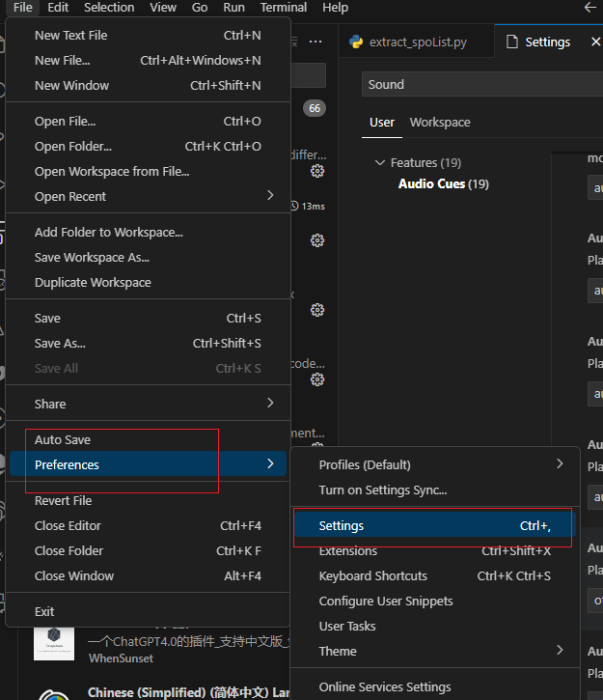
Task: Click manage gear below 'code...' extension
Action: pos(317,379)
